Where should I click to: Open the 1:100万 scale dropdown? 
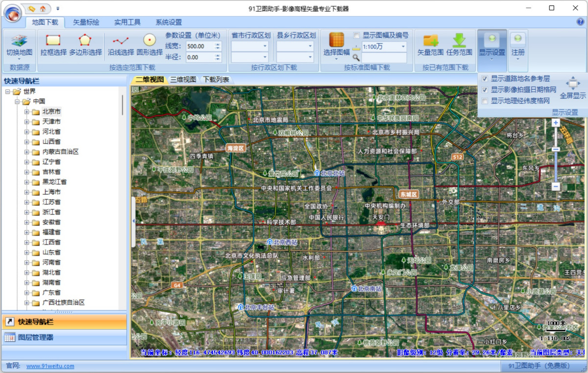coord(403,47)
